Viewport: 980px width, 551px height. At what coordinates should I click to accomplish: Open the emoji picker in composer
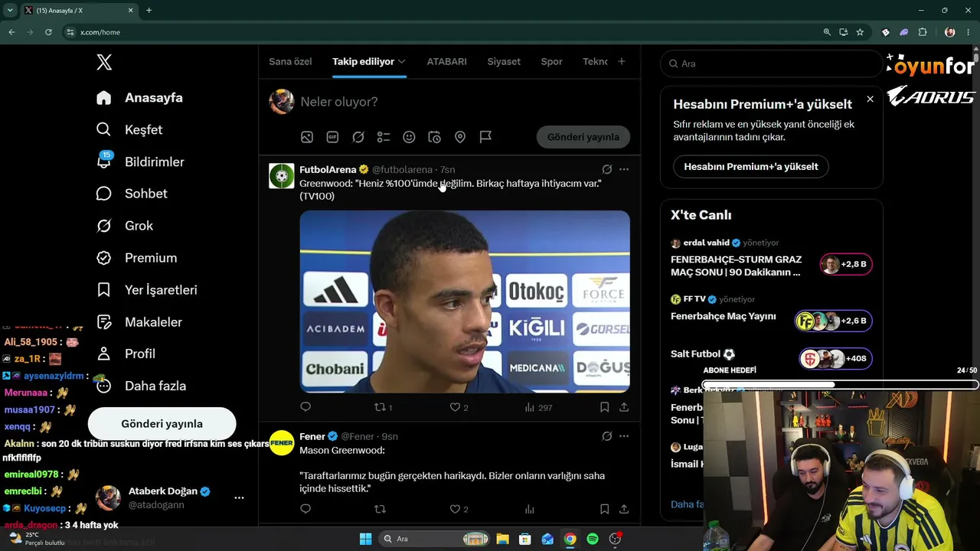409,137
